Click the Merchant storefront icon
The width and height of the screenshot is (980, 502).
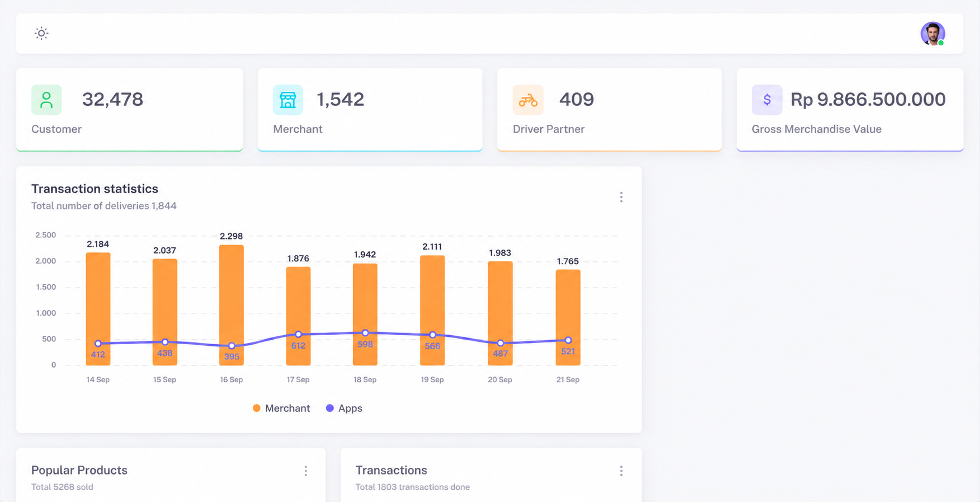tap(288, 100)
